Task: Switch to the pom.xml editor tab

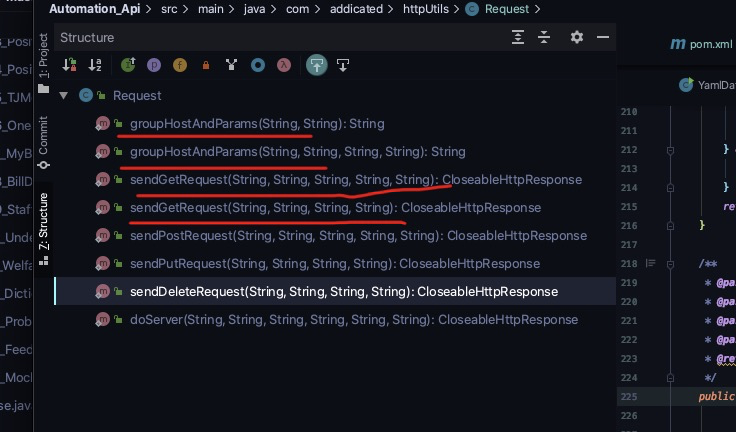Action: click(701, 44)
